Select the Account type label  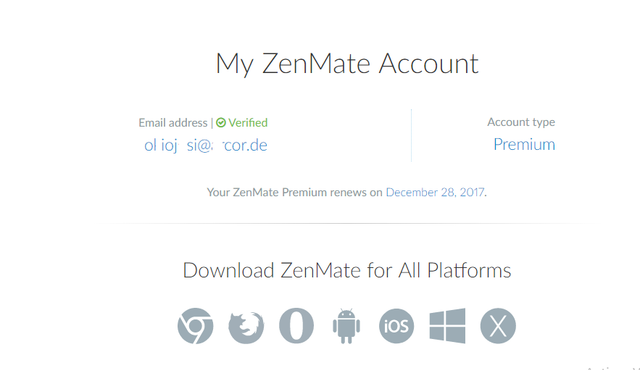(521, 122)
